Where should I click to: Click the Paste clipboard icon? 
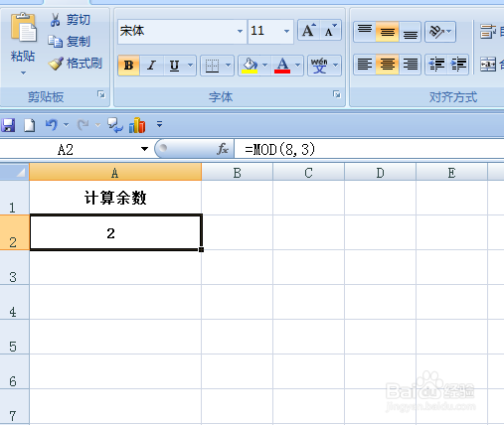[23, 28]
